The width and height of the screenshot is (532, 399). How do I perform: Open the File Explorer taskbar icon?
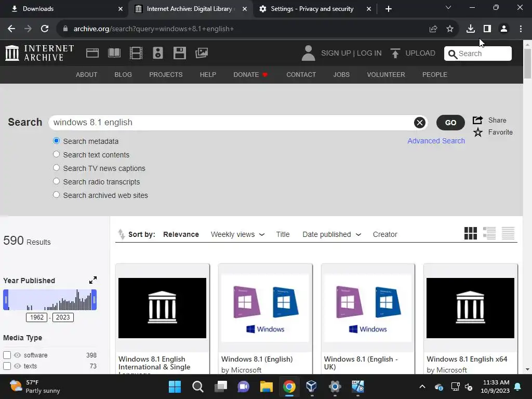point(267,387)
